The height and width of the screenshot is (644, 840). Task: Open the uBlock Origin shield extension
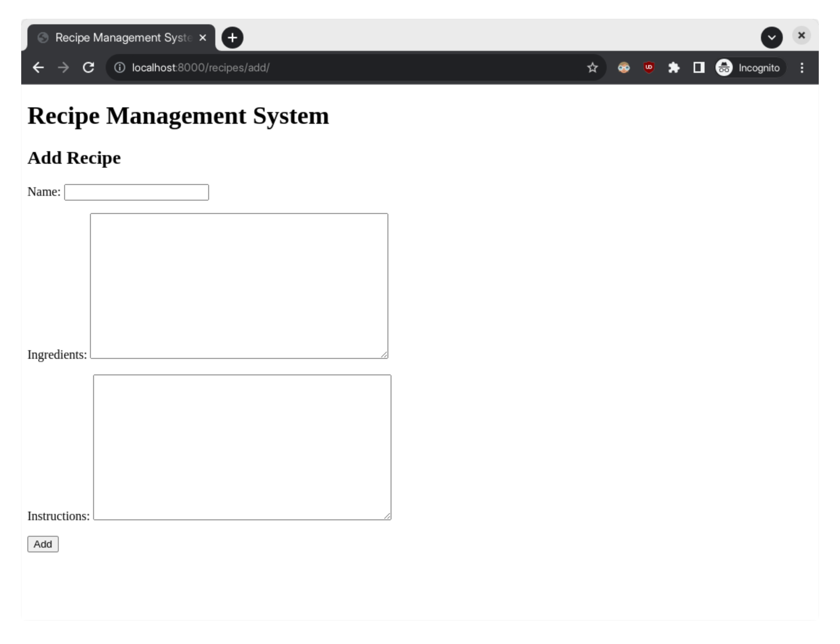(x=649, y=67)
